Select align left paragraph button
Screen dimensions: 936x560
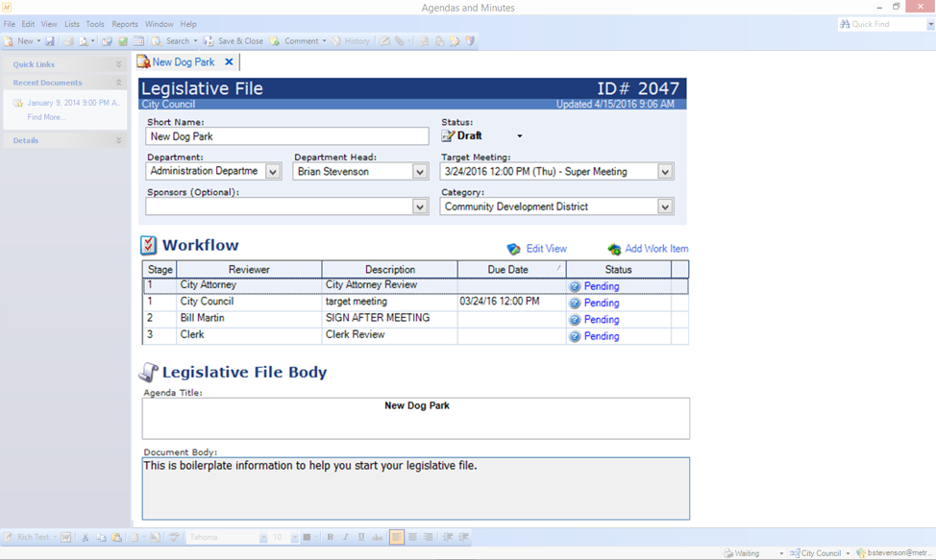point(396,537)
